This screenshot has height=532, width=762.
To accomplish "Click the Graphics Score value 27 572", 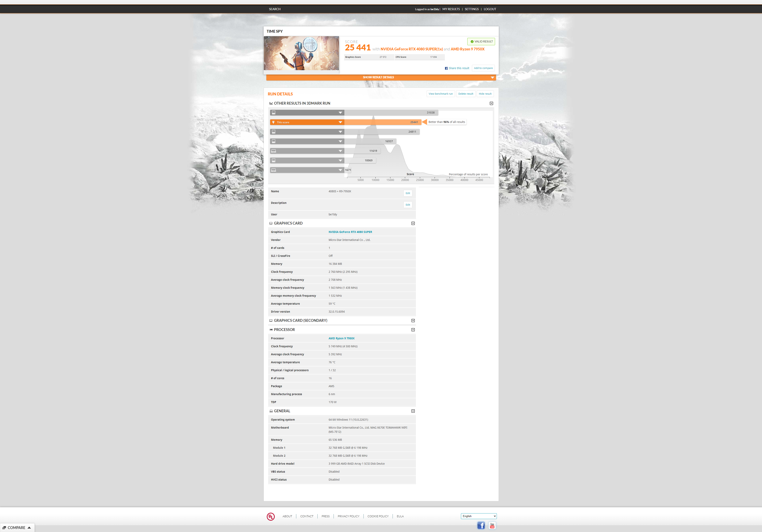I will (383, 57).
